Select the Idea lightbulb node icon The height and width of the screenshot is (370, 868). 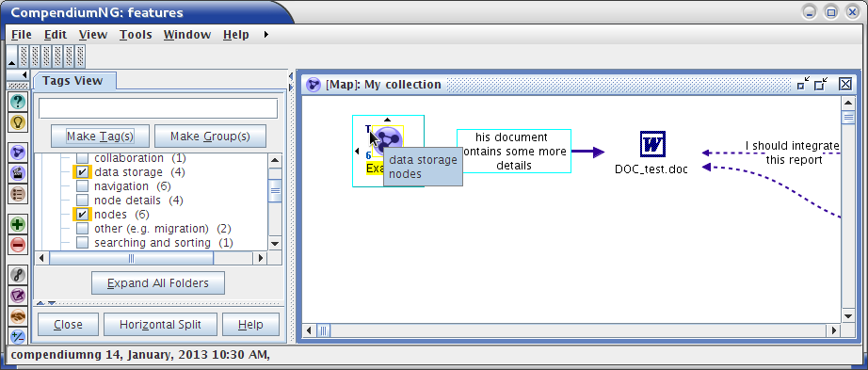click(18, 122)
